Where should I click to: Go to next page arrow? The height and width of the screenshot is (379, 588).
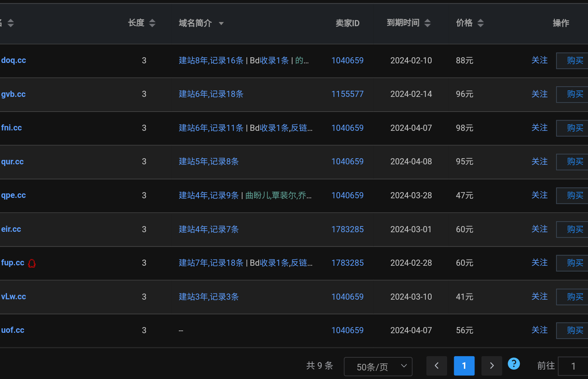[x=492, y=366]
